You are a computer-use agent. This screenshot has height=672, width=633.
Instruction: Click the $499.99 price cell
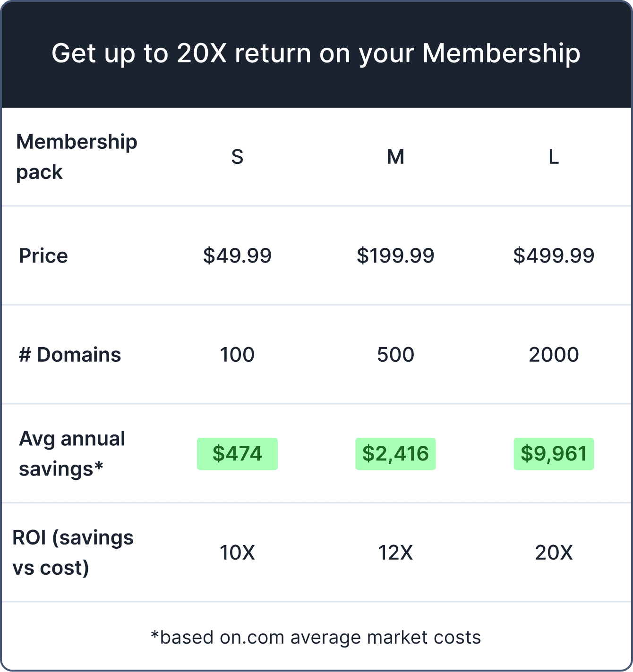[554, 255]
